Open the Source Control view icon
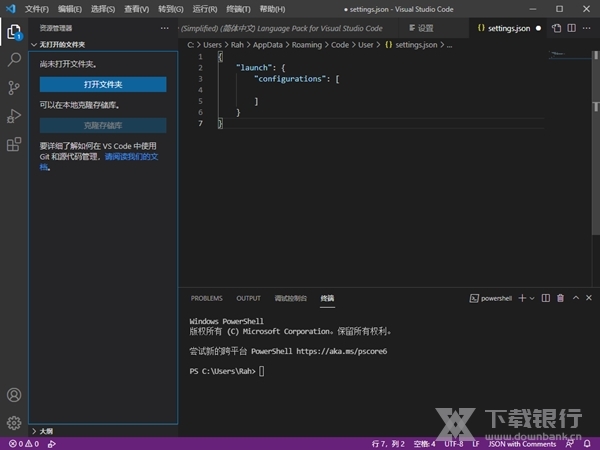This screenshot has width=600, height=450. tap(14, 88)
